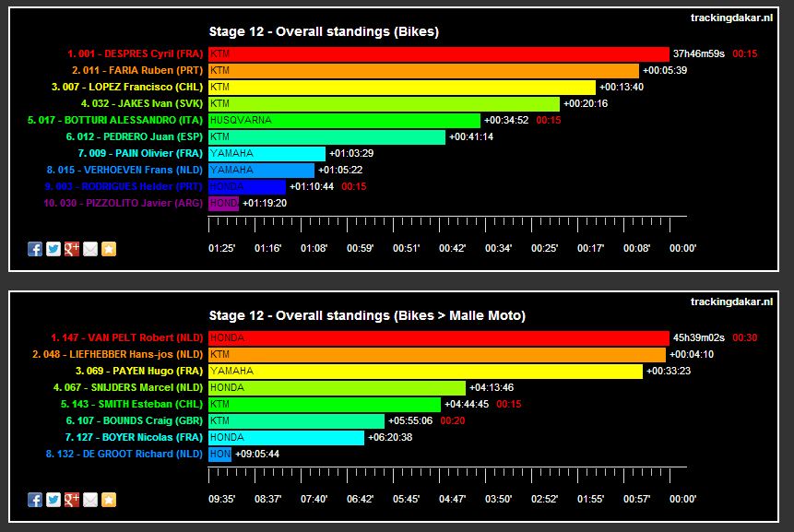Bookmark Malle Moto chart with star icon
This screenshot has width=794, height=532.
pyautogui.click(x=109, y=500)
